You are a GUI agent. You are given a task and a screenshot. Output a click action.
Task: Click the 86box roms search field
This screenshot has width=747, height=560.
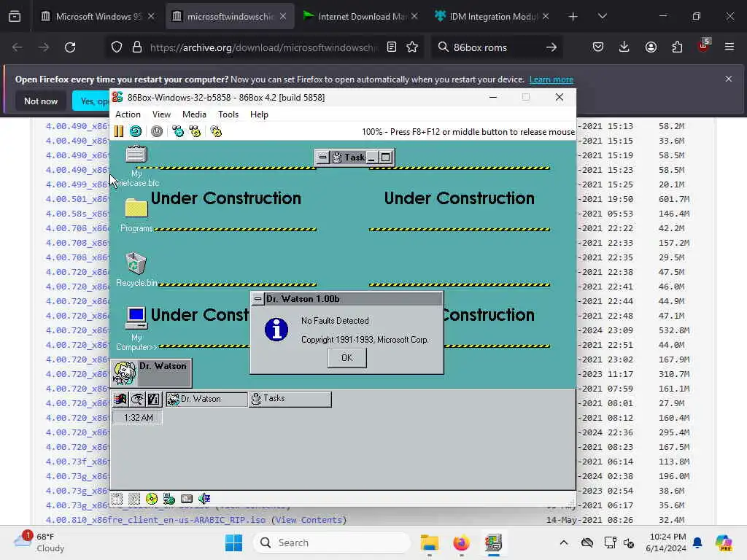pyautogui.click(x=495, y=47)
